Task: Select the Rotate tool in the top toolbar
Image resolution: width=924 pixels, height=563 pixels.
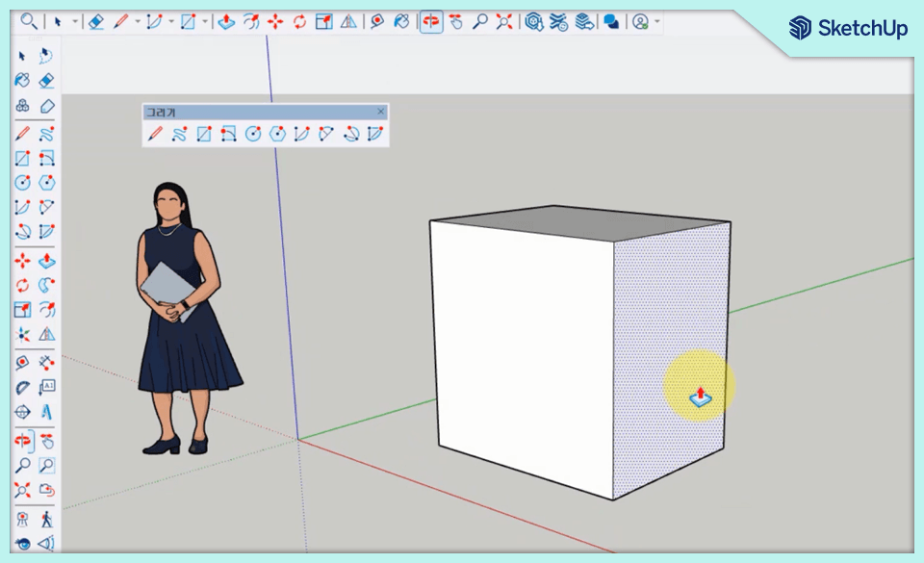Action: (300, 22)
